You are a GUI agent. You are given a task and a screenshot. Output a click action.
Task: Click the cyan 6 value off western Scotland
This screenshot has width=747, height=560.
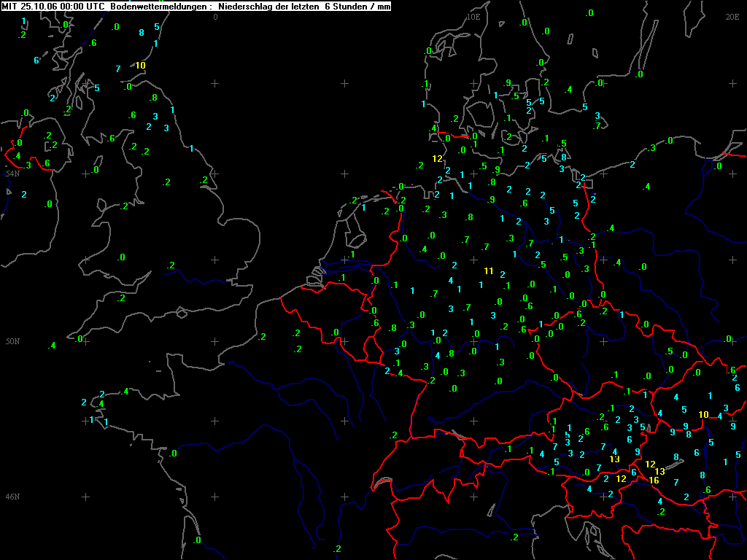click(36, 61)
